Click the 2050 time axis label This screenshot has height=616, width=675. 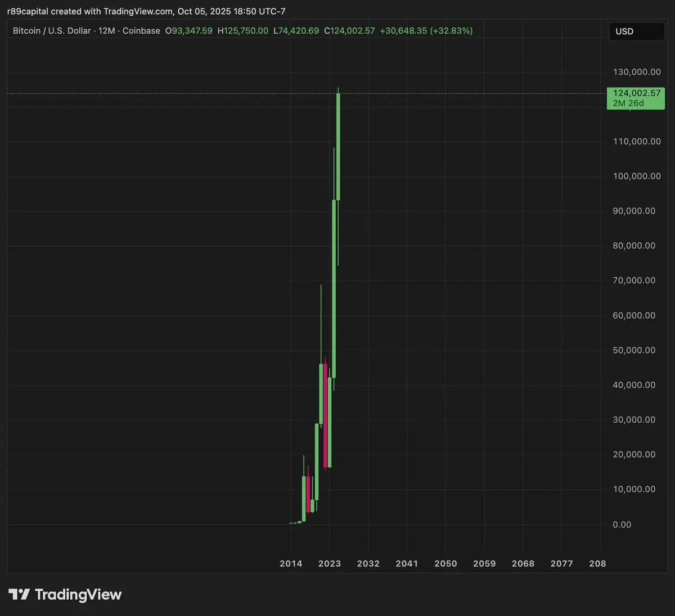445,563
